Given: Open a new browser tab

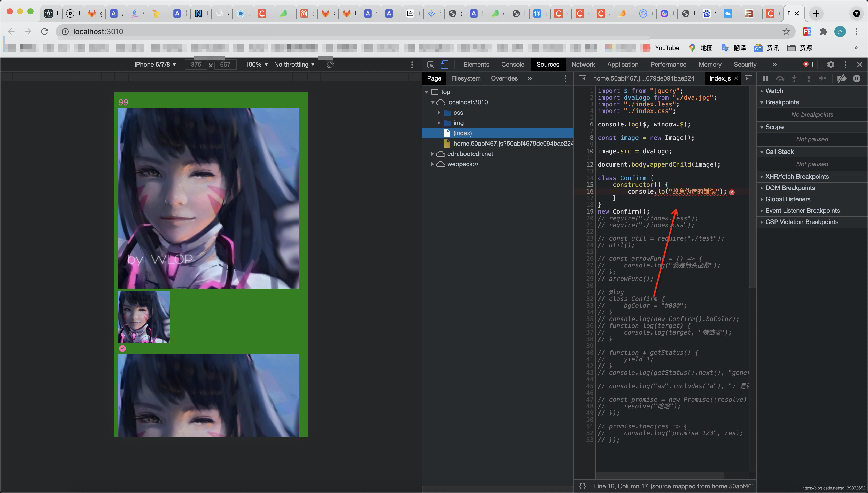Looking at the screenshot, I should (x=816, y=13).
